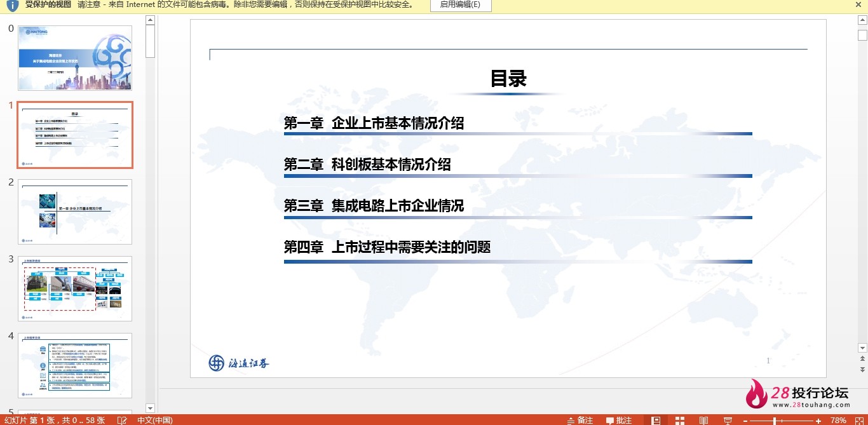
Task: Select slide 2 thumbnail 第一章
Action: click(x=75, y=212)
